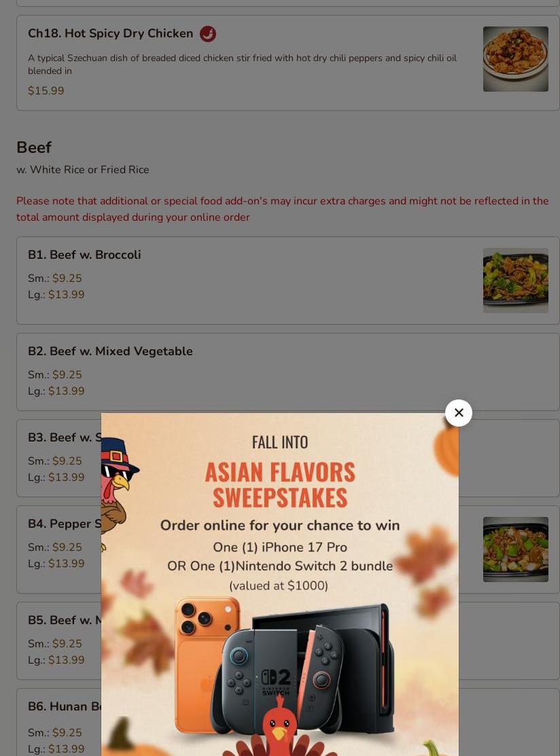The height and width of the screenshot is (756, 560).
Task: Choose the B4. Pepper Steak item title
Action: coord(65,524)
